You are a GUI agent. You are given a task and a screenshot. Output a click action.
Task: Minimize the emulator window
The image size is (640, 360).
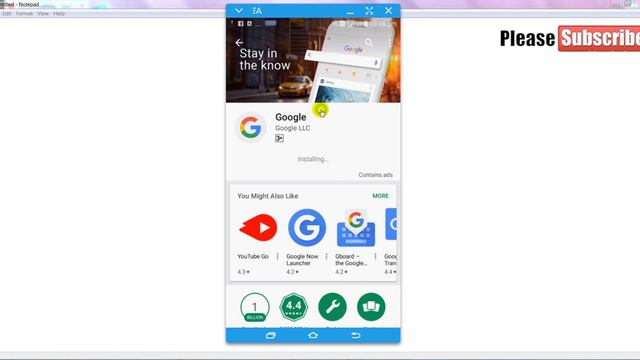350,12
